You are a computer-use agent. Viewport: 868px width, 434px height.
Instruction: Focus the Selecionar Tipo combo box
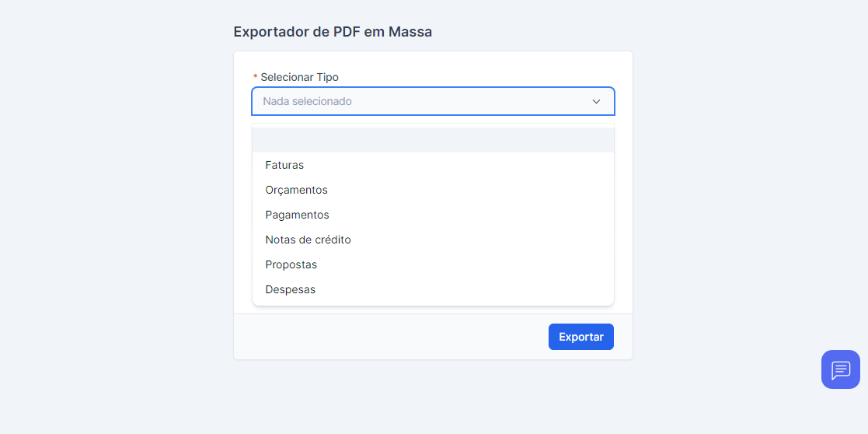coord(420,102)
